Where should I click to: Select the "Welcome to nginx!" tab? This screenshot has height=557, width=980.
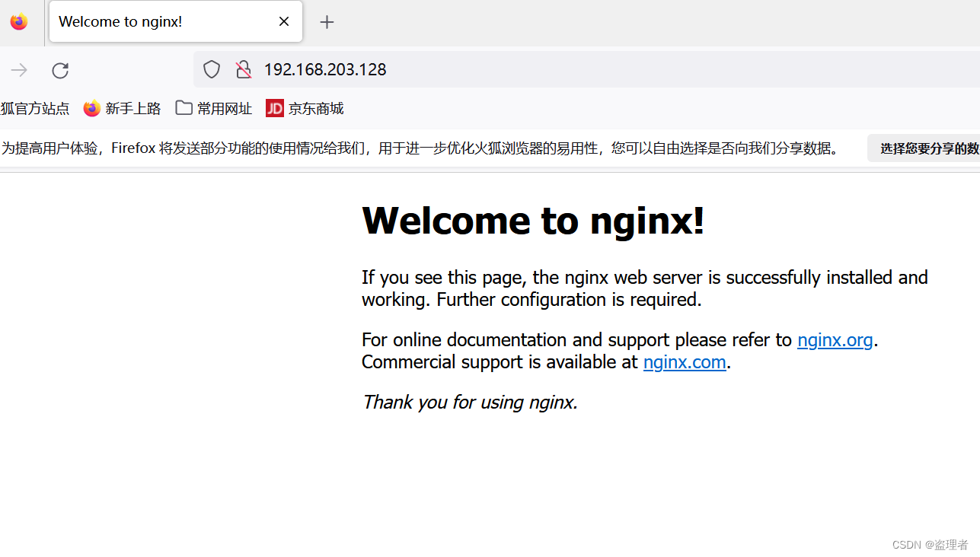176,21
